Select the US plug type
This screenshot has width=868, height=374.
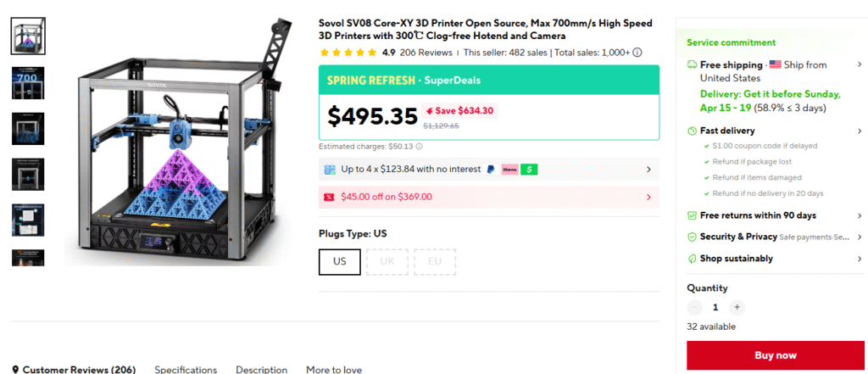point(340,261)
